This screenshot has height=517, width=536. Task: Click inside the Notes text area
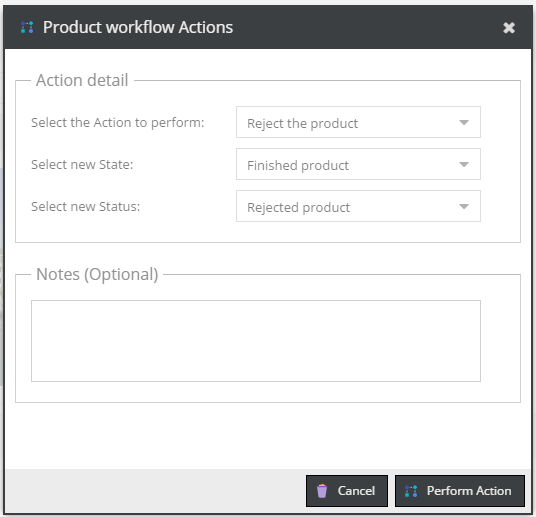click(256, 341)
